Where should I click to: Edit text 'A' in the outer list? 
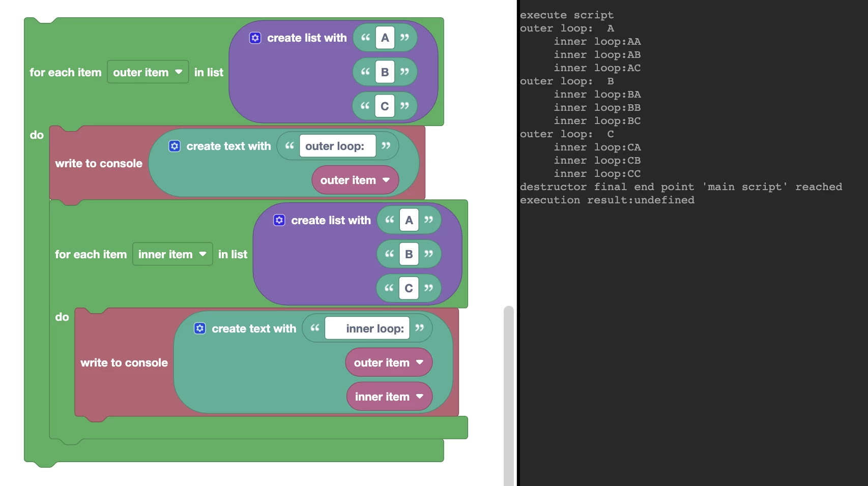click(385, 38)
